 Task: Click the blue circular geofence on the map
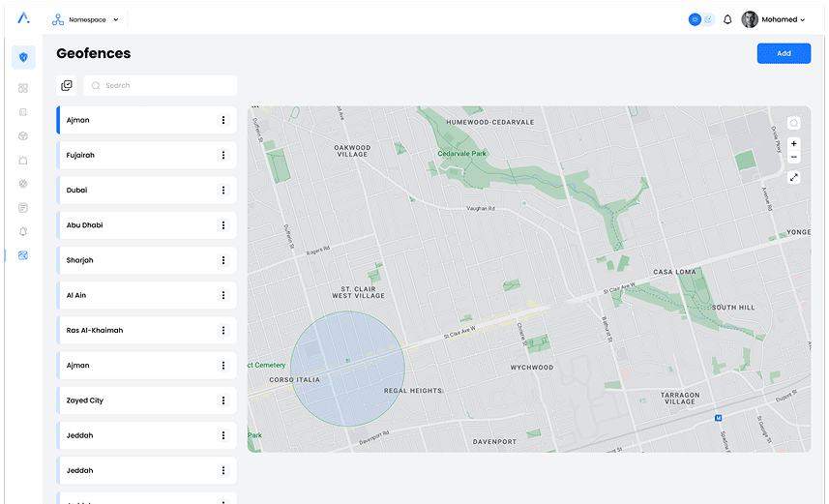point(347,370)
